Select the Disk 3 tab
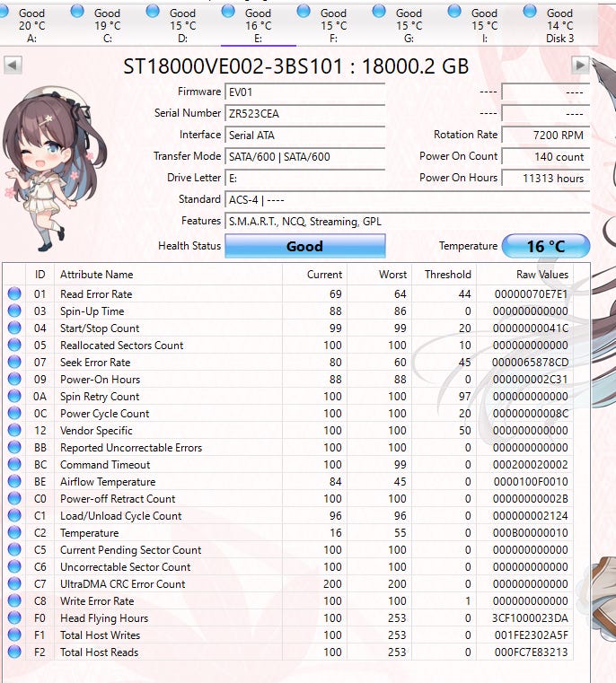 click(x=559, y=24)
